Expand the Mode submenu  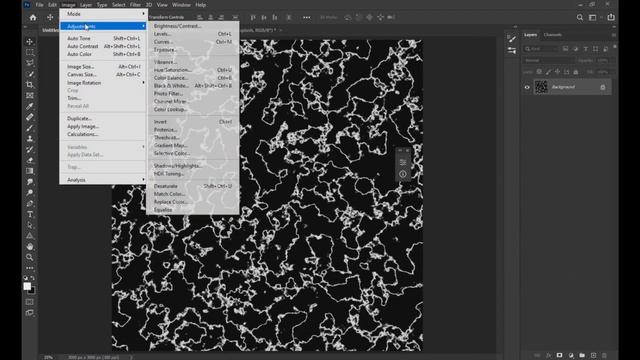point(103,14)
